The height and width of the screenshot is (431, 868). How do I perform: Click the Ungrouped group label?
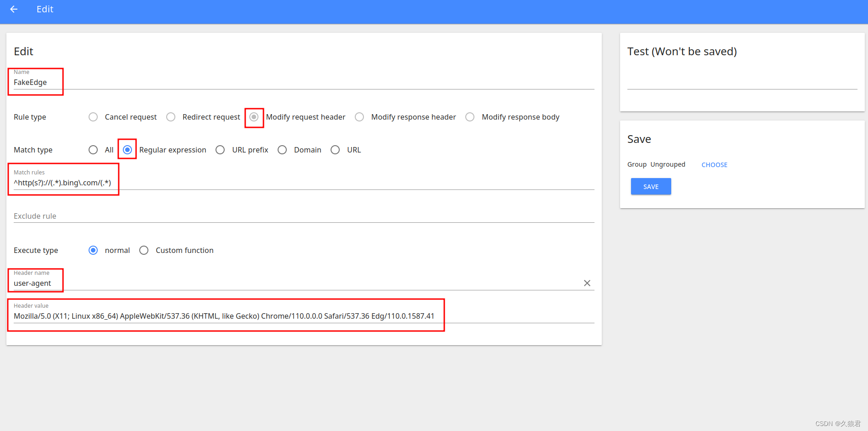coord(668,164)
